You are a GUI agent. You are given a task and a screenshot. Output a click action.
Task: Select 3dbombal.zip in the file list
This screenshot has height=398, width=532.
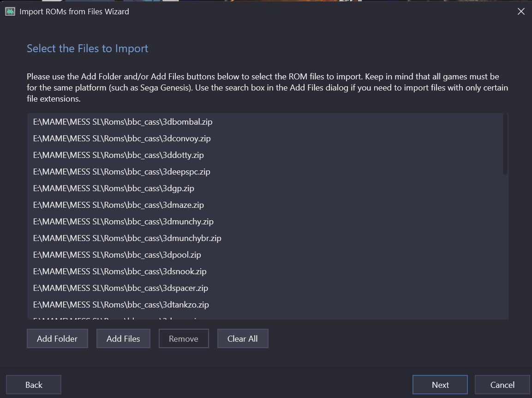(x=123, y=122)
